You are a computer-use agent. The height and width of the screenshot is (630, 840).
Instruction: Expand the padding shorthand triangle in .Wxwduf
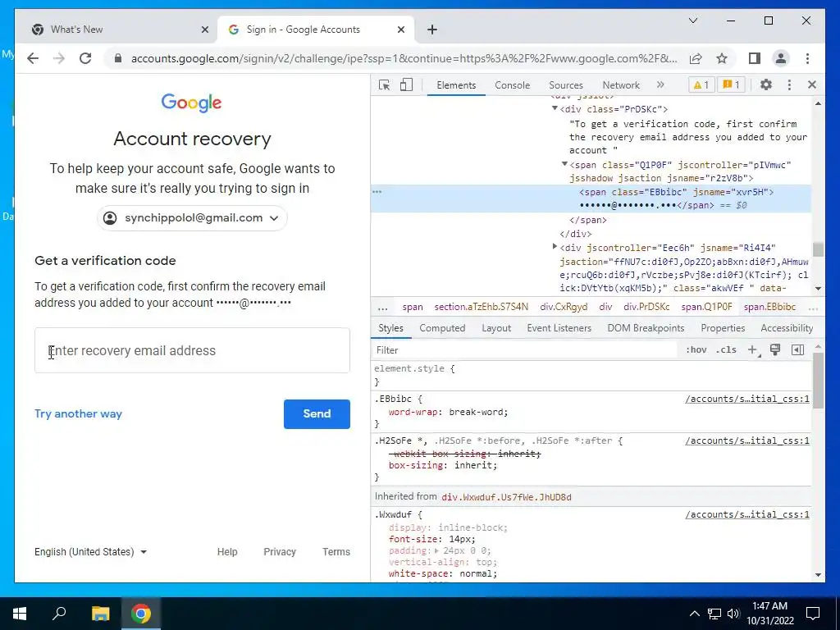point(436,550)
